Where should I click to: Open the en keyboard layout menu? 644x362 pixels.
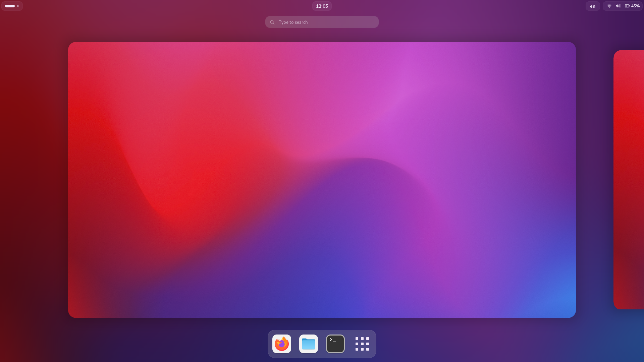593,6
